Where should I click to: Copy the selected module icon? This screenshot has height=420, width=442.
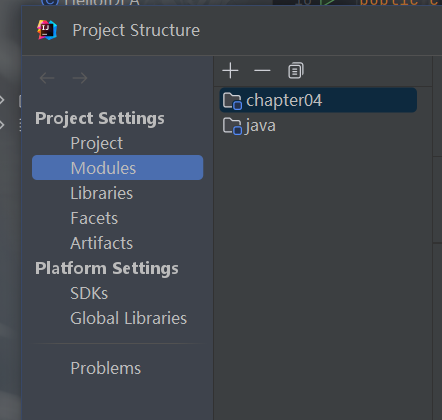pos(296,71)
